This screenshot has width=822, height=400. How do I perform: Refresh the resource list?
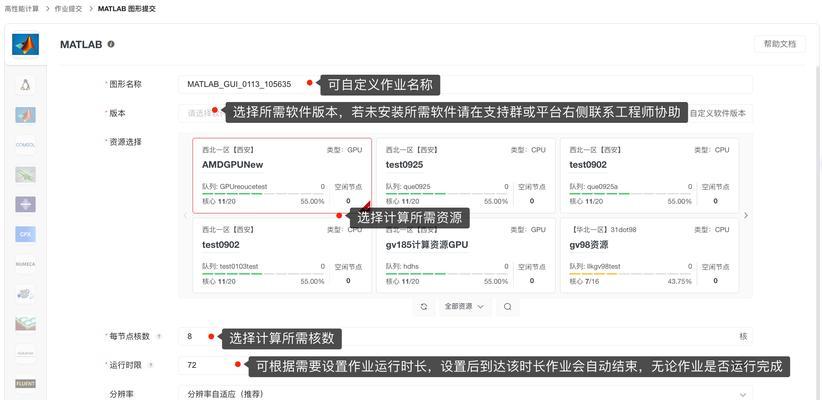(424, 307)
